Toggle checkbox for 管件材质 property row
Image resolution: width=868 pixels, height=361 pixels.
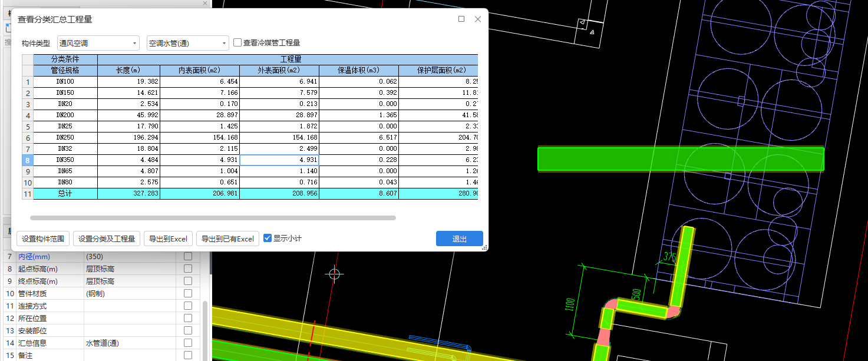click(188, 293)
